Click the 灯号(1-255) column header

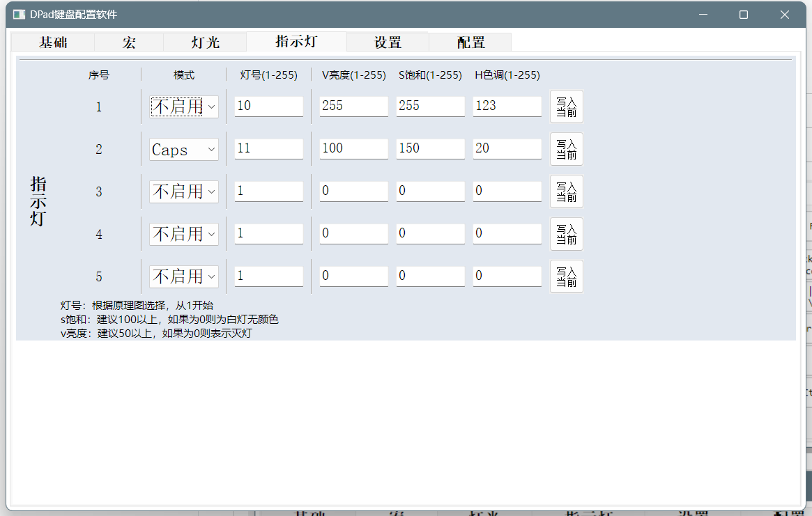point(269,75)
